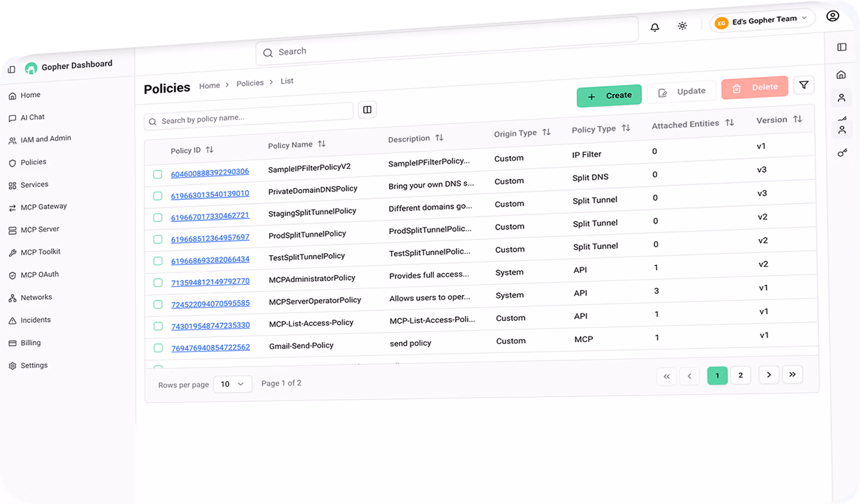Click the home icon in right rail
The image size is (860, 504).
[841, 75]
